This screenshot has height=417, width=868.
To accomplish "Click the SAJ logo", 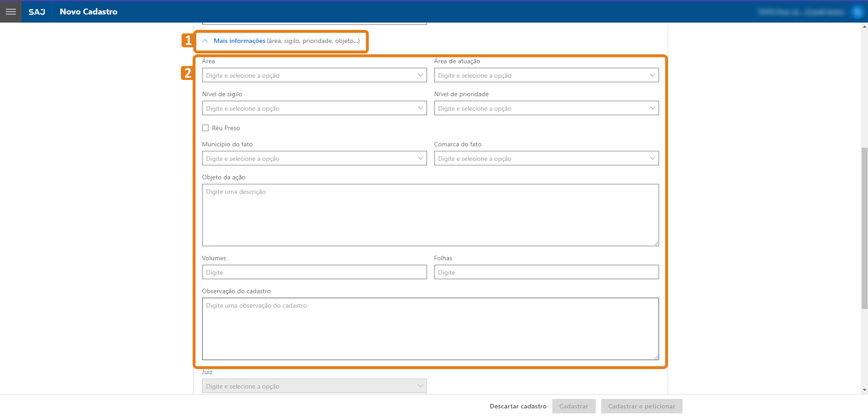I will [37, 12].
